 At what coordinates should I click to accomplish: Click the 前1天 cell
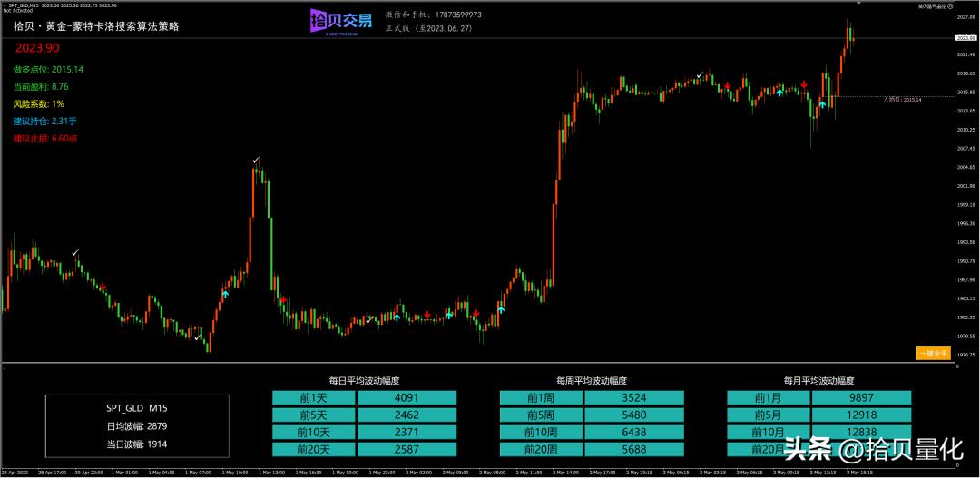314,397
